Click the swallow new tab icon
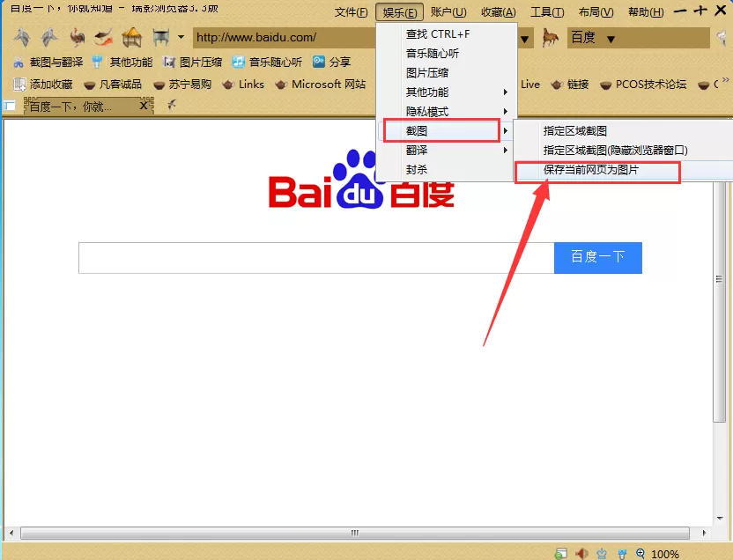 coord(172,104)
